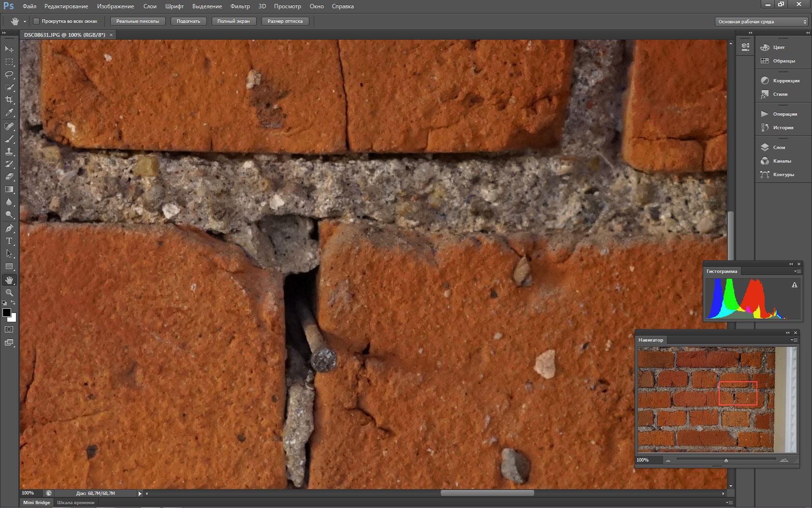Image resolution: width=812 pixels, height=508 pixels.
Task: Select the Crop tool
Action: 9,100
